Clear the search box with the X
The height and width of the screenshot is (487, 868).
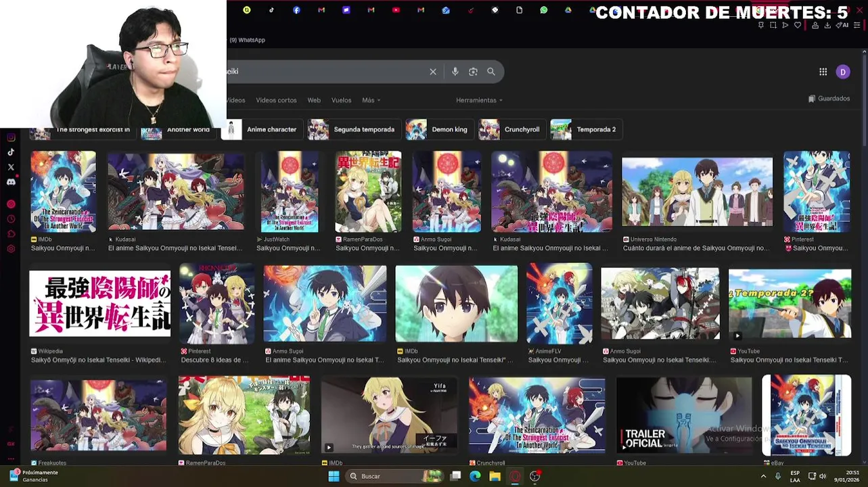click(x=433, y=72)
